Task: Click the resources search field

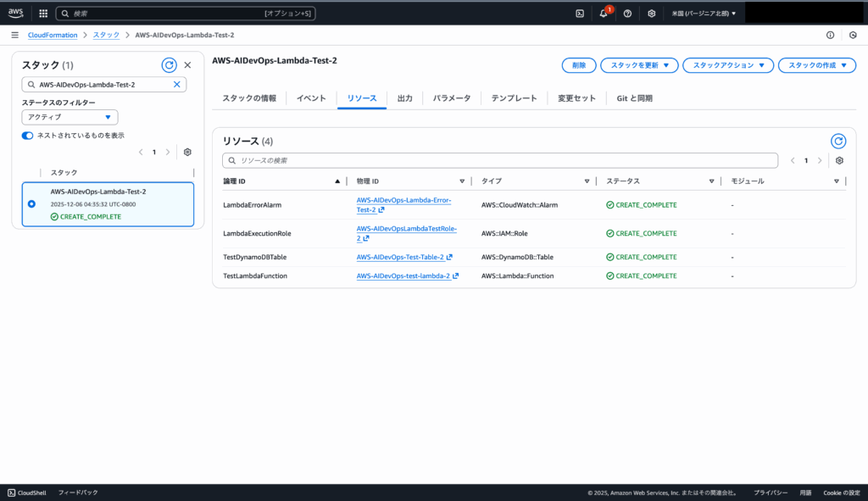Action: (x=500, y=160)
